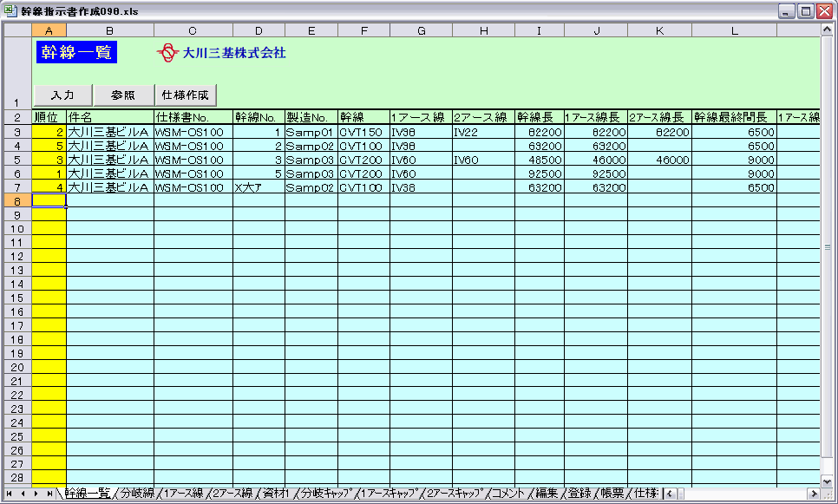Open the 1アースキャップ sheet tab

[389, 494]
